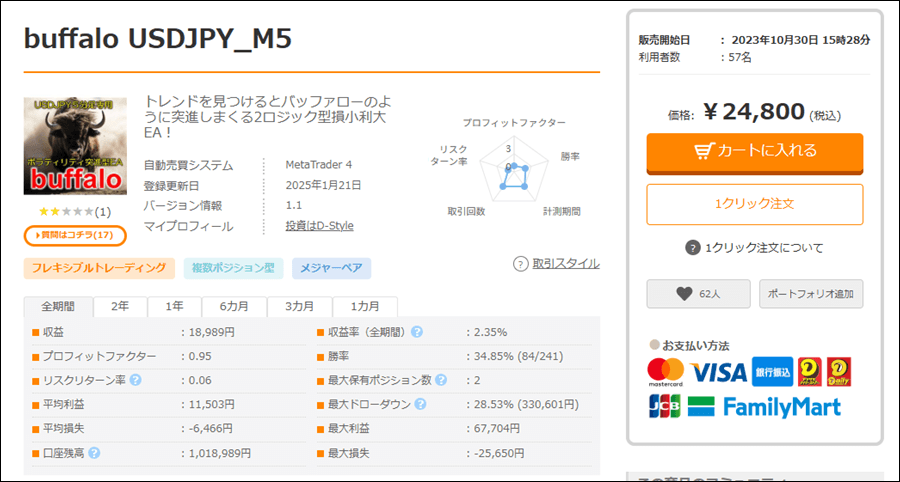Click the 最大利益 value 67,704円
The height and width of the screenshot is (482, 900).
coord(496,429)
